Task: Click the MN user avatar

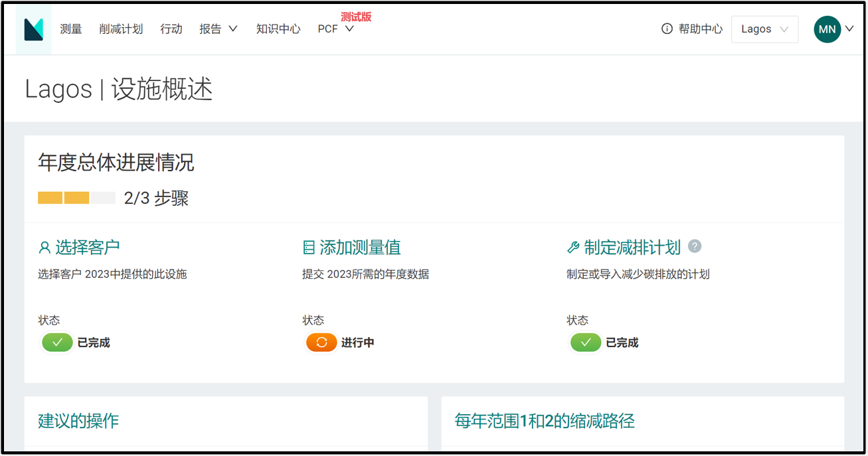Action: point(827,29)
